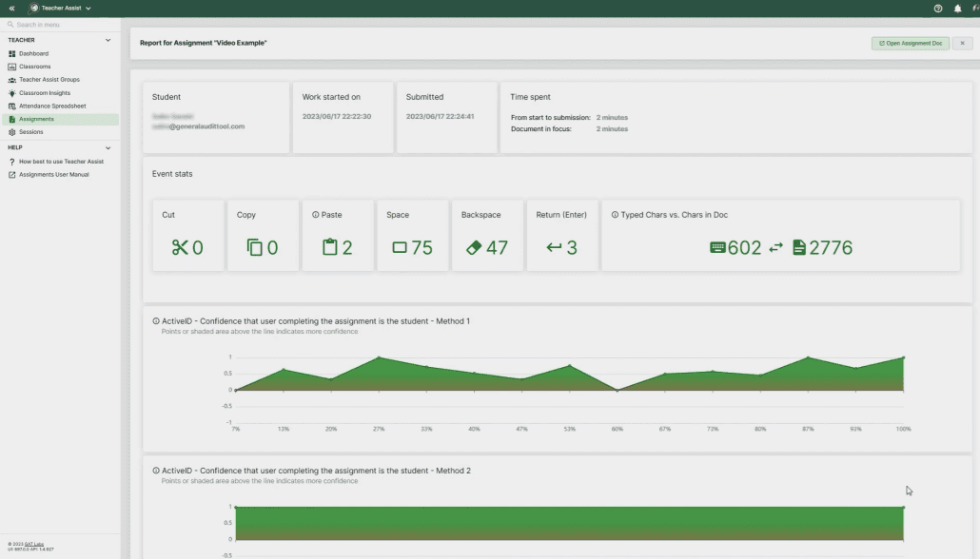Screen dimensions: 980x559
Task: Open Assignments User Manual link
Action: pyautogui.click(x=60, y=175)
